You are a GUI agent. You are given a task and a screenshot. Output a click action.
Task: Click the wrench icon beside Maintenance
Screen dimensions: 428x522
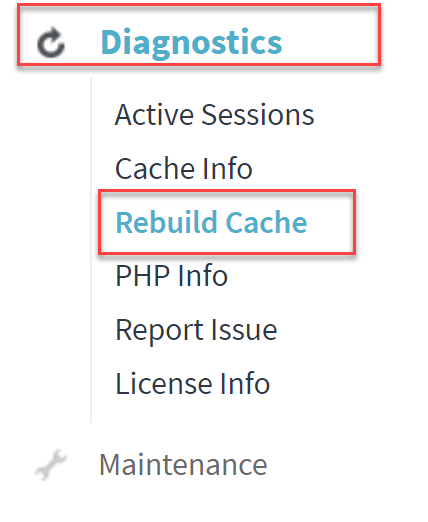pos(51,465)
